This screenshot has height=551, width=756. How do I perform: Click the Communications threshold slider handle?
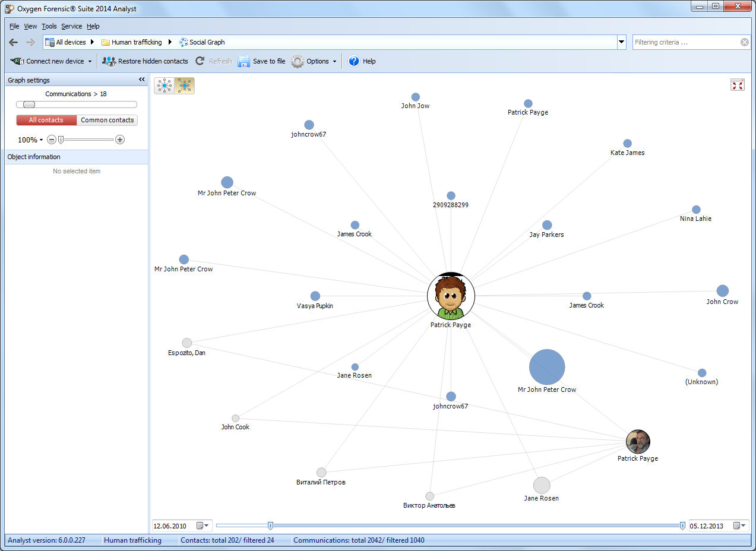(x=29, y=104)
